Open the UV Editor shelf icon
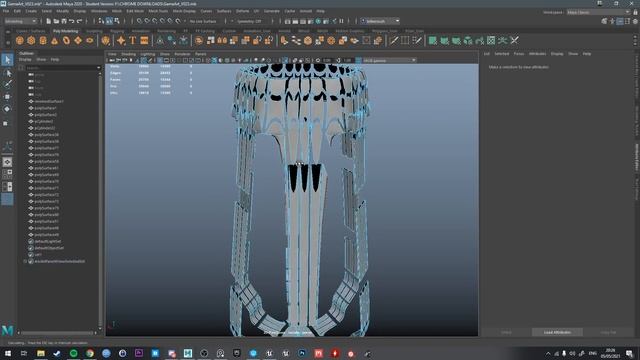 (x=491, y=40)
